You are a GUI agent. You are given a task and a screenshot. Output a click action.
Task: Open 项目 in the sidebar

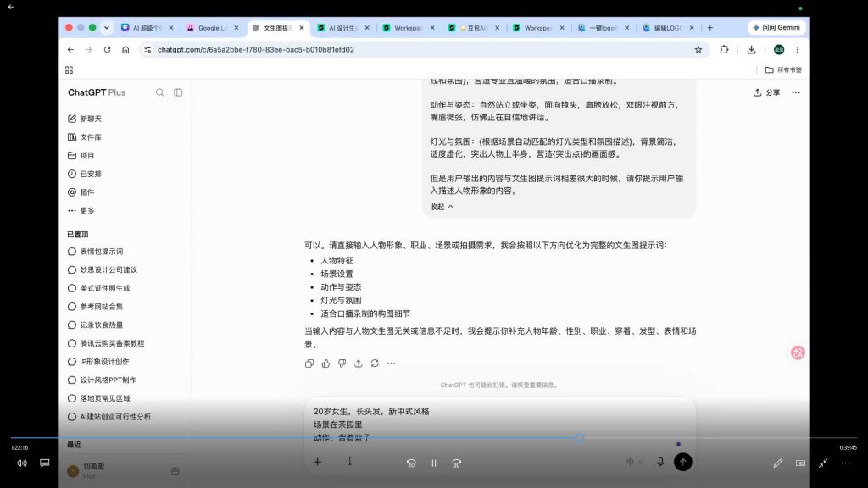click(81, 156)
